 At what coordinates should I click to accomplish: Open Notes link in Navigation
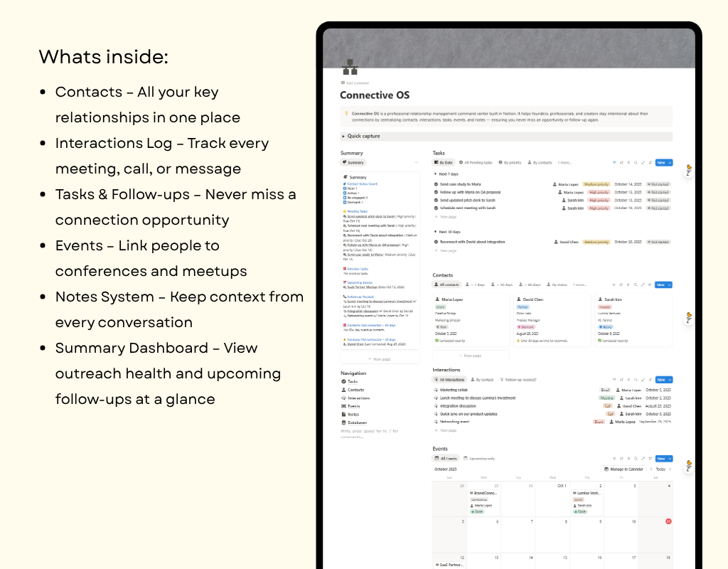tap(350, 415)
